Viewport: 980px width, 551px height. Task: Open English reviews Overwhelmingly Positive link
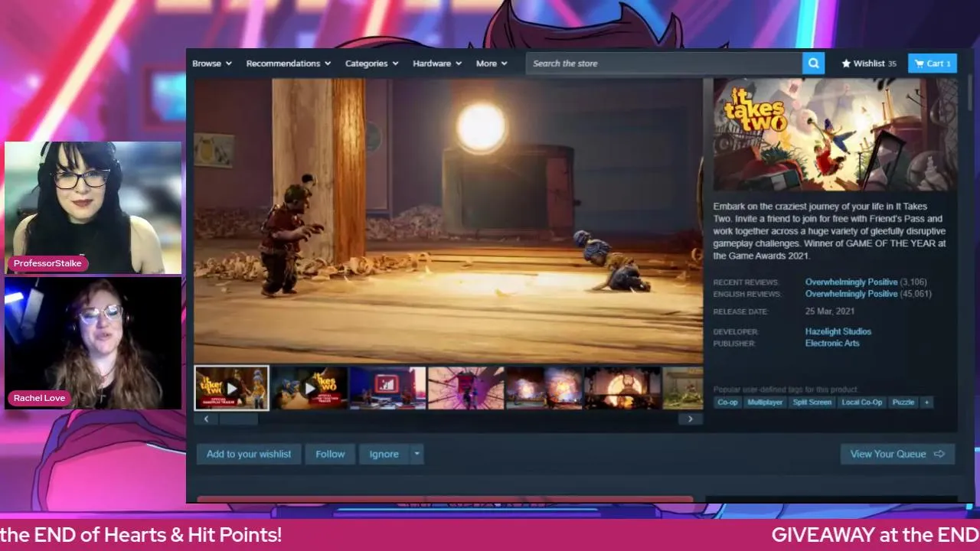point(851,294)
